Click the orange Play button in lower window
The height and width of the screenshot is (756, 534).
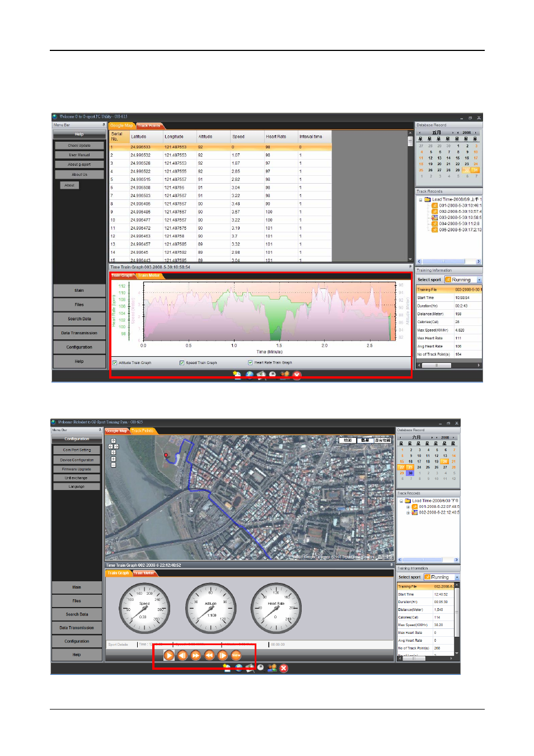[169, 655]
